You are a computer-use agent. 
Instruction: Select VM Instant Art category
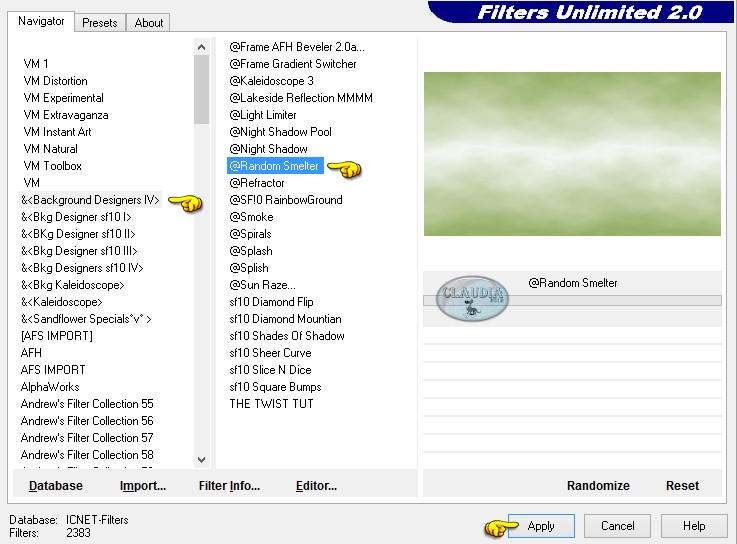[x=57, y=132]
